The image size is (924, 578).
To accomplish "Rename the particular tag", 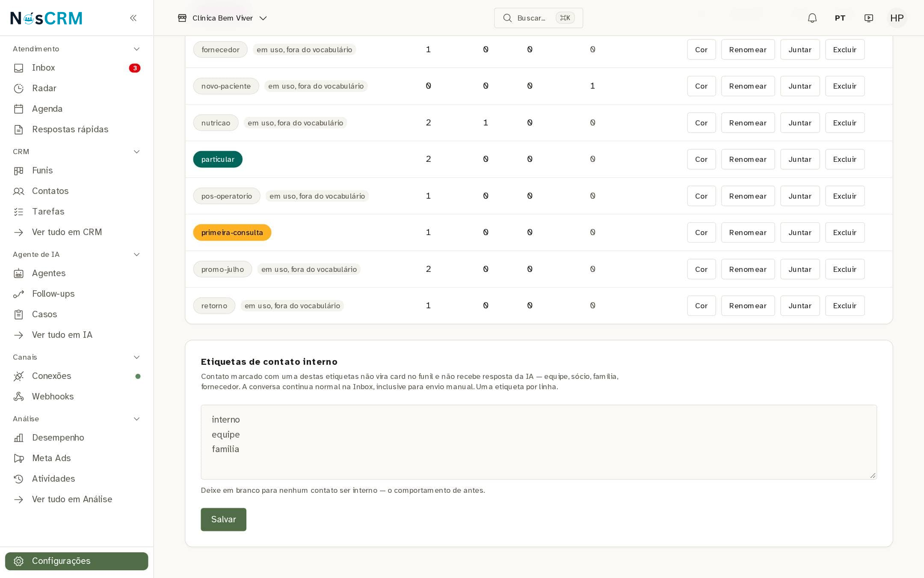I will coord(748,159).
